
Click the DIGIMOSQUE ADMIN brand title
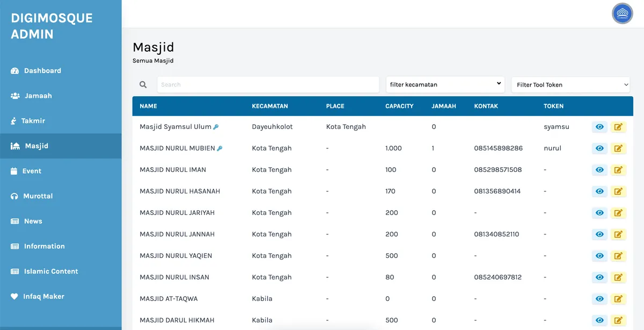pos(52,26)
